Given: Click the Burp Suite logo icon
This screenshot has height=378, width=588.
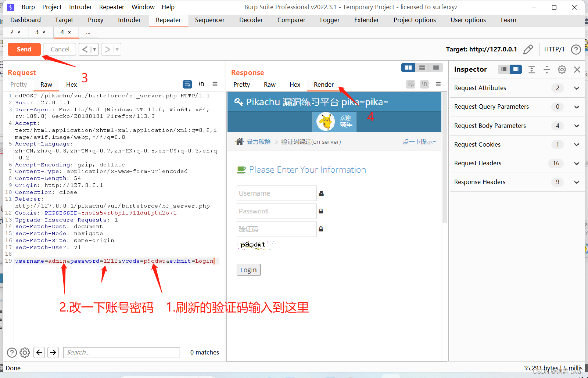Looking at the screenshot, I should pos(11,7).
